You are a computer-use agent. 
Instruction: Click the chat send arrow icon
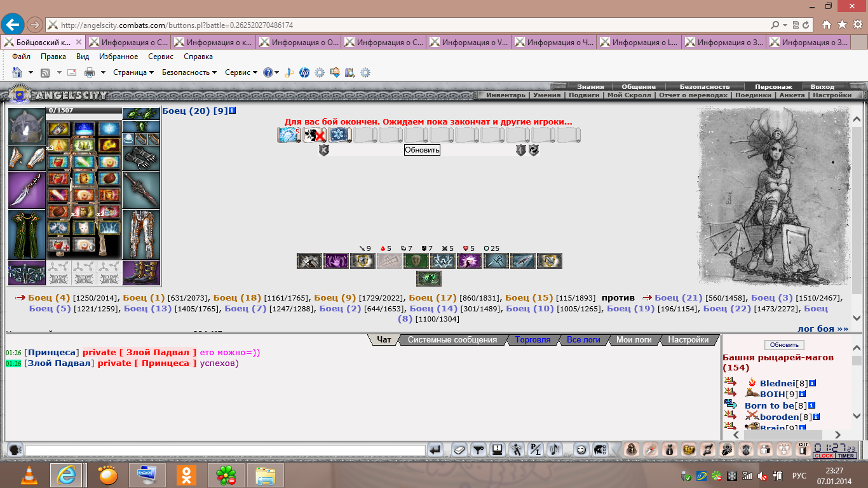click(x=435, y=450)
